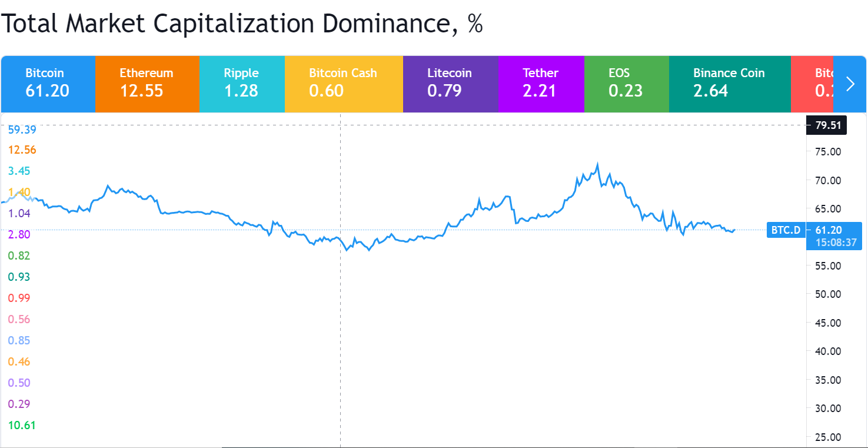Screen dimensions: 868x448
Task: Click the 59.39 Bitcoin legend value
Action: (x=22, y=129)
